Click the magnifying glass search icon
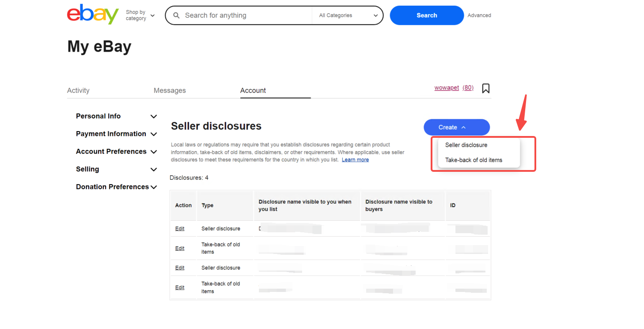 pos(176,15)
